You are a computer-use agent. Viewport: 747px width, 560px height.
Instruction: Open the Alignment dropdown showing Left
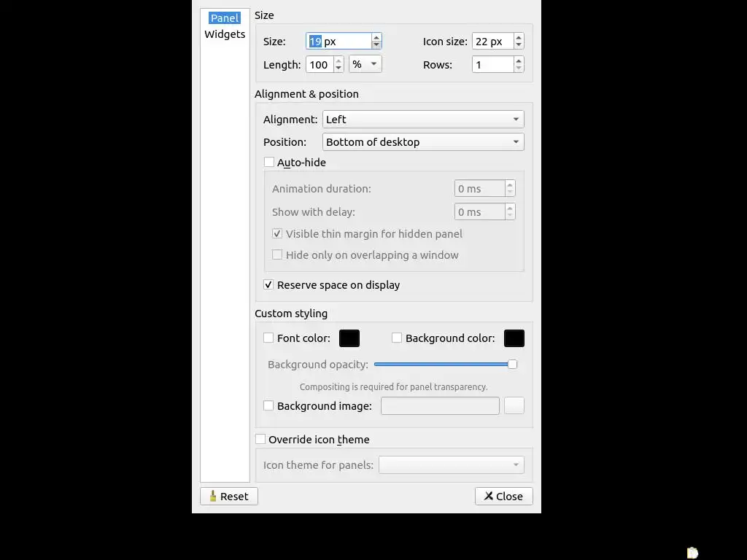[423, 120]
